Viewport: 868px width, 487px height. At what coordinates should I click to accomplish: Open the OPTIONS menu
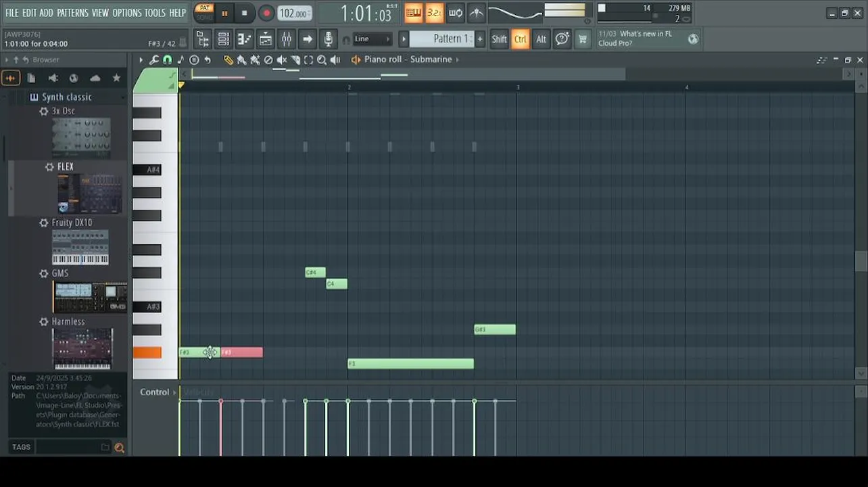coord(127,13)
